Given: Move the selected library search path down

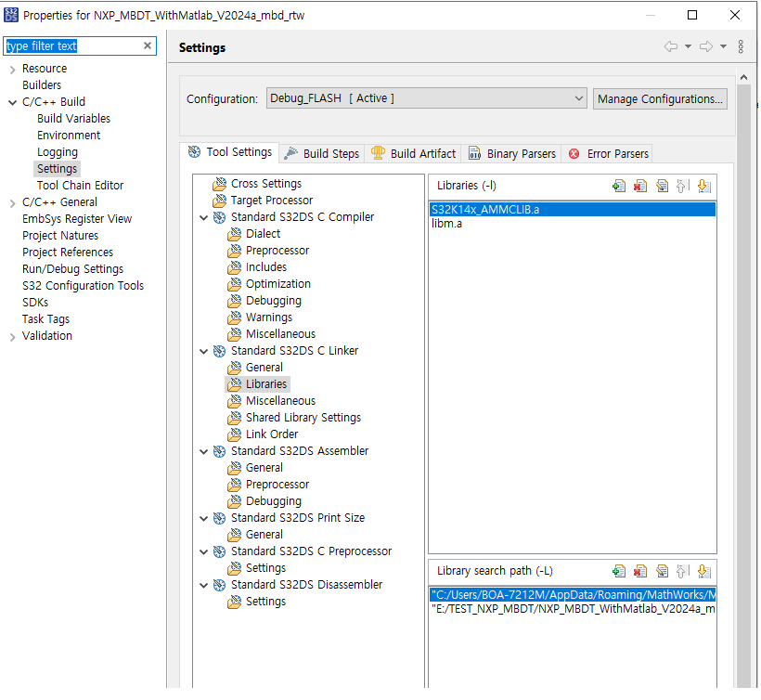Looking at the screenshot, I should coord(704,572).
